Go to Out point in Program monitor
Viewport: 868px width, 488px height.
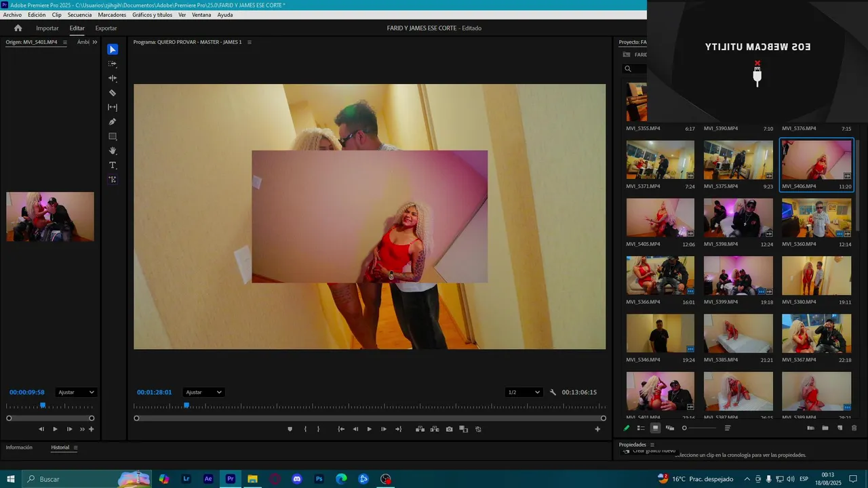(x=399, y=429)
